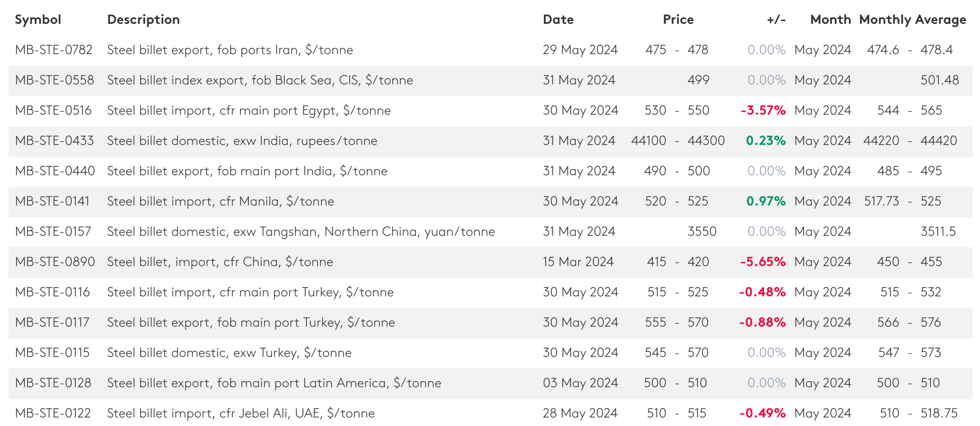Sort by the Date column header
Viewport: 980px width, 426px height.
click(558, 20)
